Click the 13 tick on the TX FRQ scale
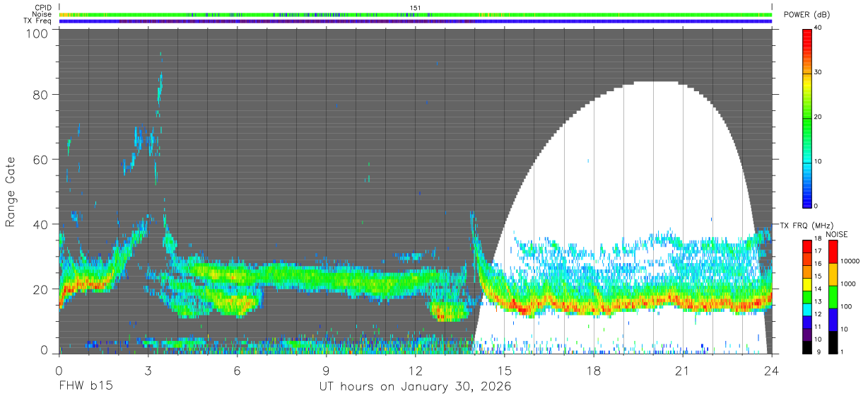 click(819, 302)
